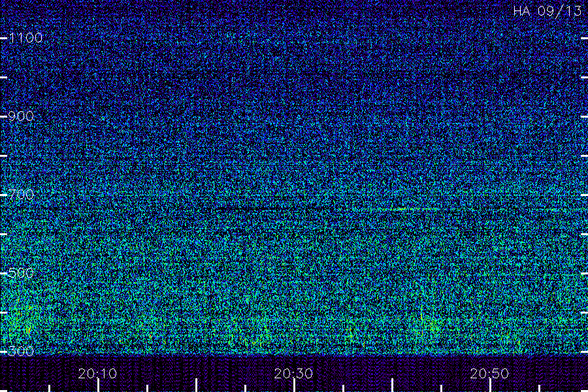588x392 pixels.
Task: Click the 20:50 time axis label
Action: (490, 373)
